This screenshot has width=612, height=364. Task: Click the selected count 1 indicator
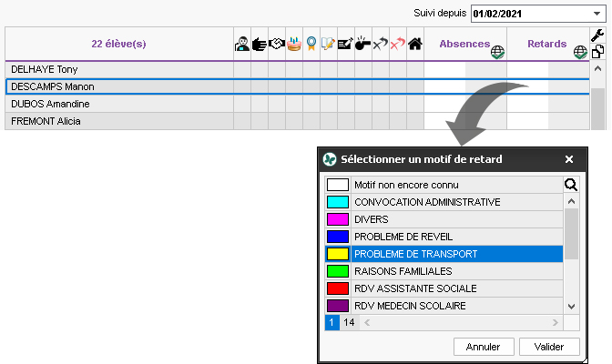point(331,323)
